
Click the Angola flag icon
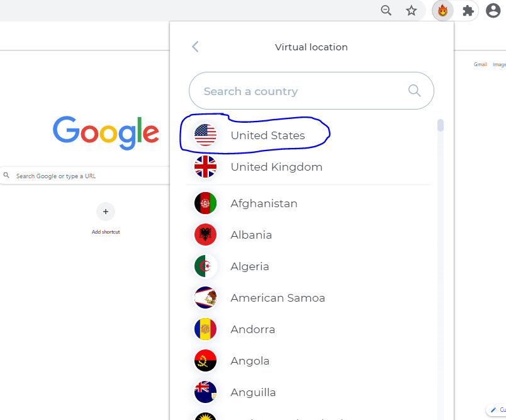tap(205, 361)
